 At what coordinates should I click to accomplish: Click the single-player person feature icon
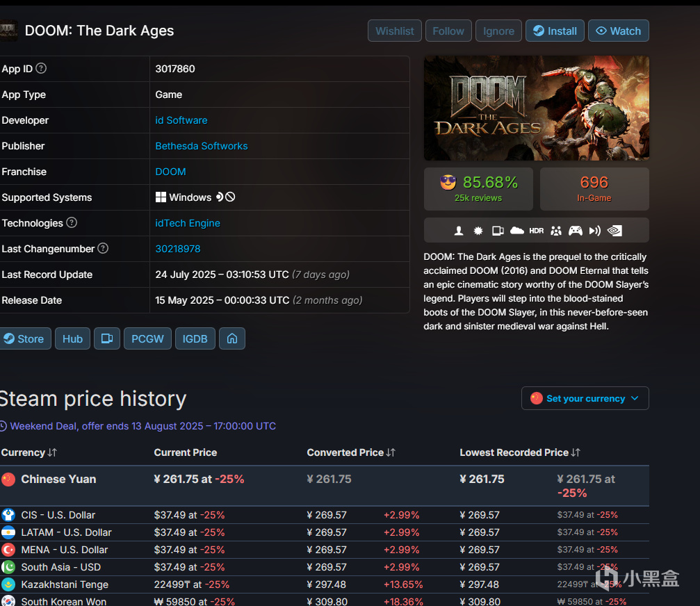tap(459, 231)
